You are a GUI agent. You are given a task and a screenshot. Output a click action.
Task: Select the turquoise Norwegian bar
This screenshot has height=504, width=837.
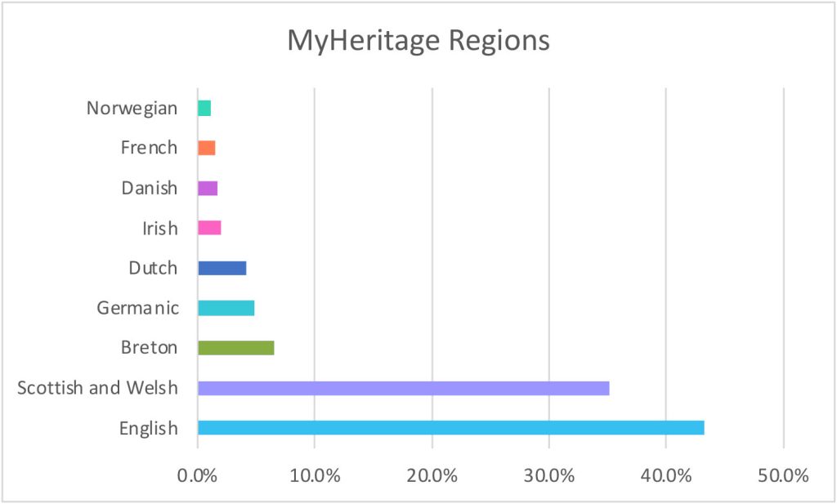coord(204,108)
